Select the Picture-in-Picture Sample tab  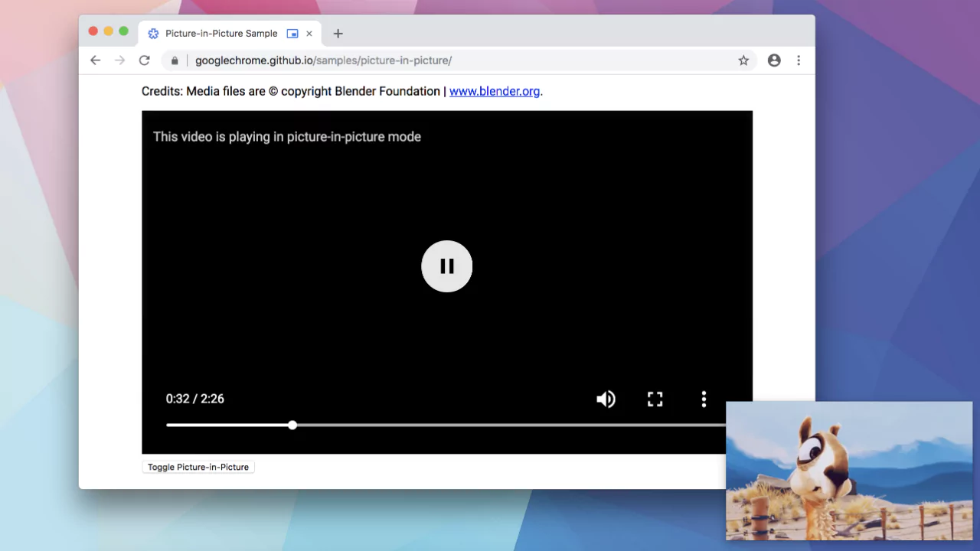[x=220, y=34]
